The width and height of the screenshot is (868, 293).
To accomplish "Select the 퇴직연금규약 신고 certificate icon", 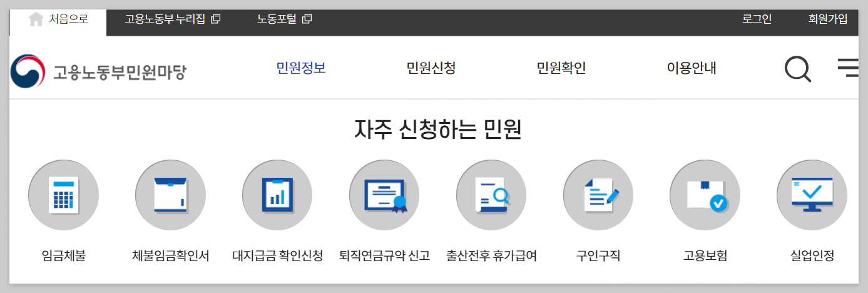I will [384, 195].
